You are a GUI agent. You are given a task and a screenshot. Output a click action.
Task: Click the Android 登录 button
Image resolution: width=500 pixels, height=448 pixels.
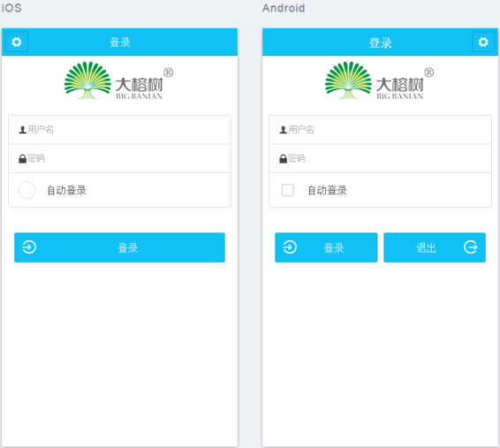coord(326,247)
